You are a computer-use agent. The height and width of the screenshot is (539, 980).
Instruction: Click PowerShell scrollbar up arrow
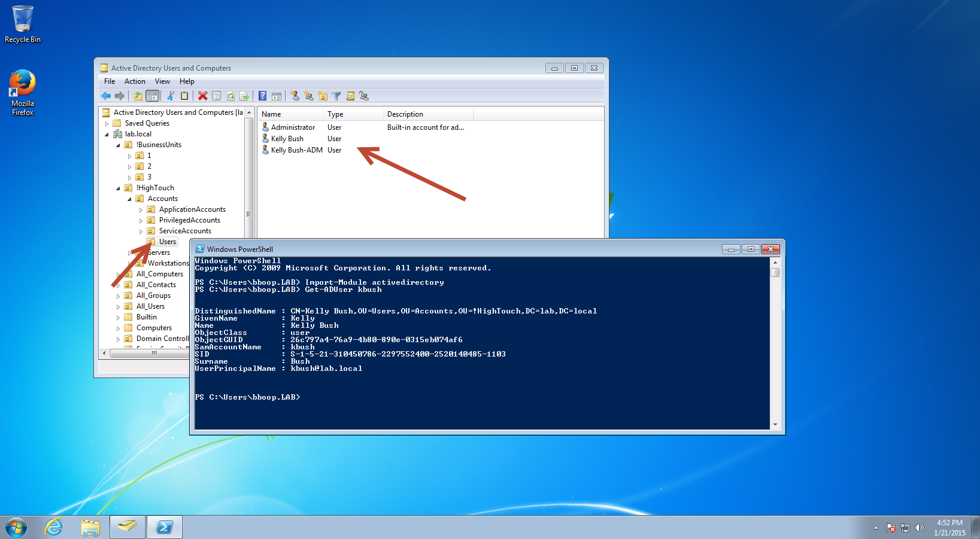775,262
